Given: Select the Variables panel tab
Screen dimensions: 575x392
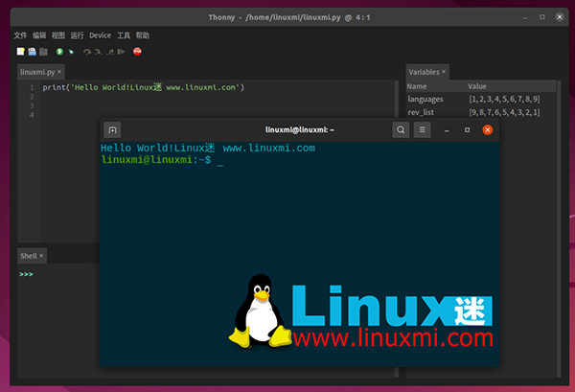Looking at the screenshot, I should click(x=424, y=72).
